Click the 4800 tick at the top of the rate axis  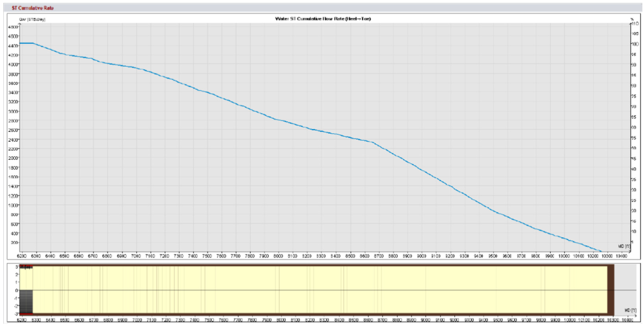(x=13, y=27)
